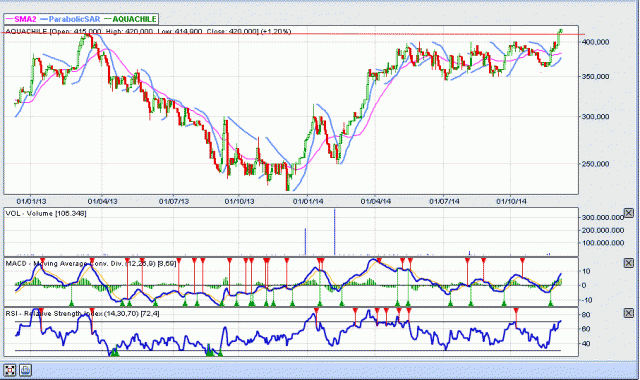Click the 100.000.000 volume axis label

click(603, 243)
